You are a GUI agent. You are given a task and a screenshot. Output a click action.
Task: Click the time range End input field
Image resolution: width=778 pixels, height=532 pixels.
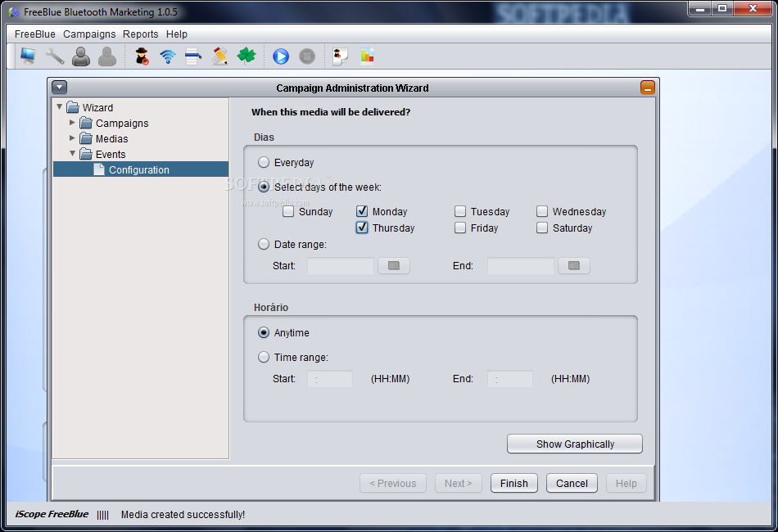tap(510, 379)
